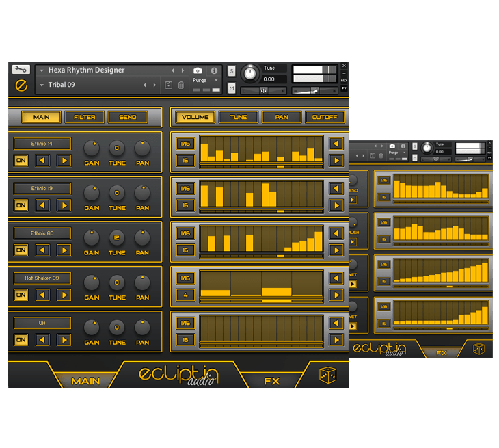The height and width of the screenshot is (448, 499).
Task: Save the Tribal 09 preset with the disk icon
Action: 169,85
